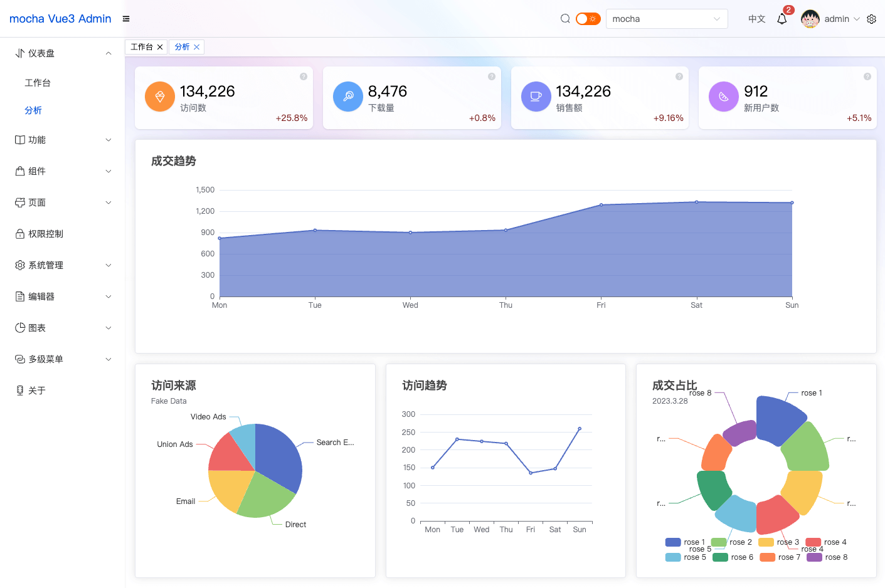Click the mocha Vue3 Admin logo link

click(60, 19)
